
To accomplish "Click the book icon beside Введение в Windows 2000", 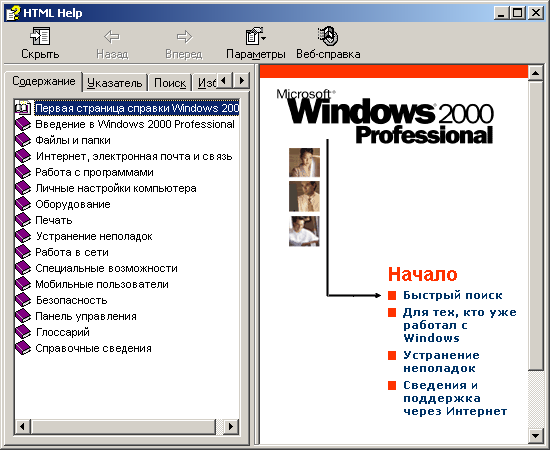I will (x=23, y=124).
